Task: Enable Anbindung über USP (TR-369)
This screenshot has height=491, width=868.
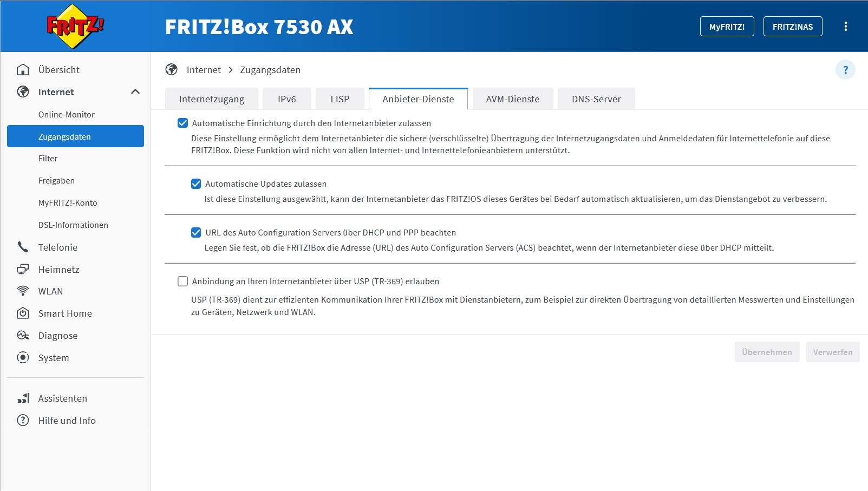Action: (x=183, y=281)
